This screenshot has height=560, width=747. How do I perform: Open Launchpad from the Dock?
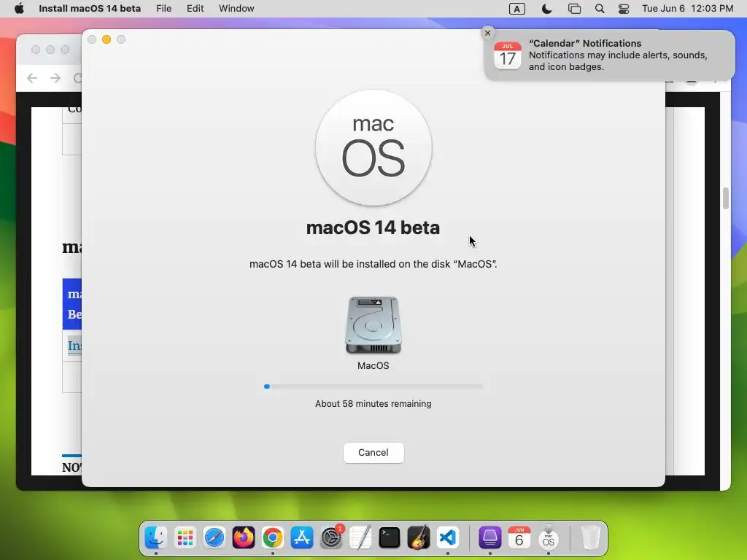point(185,537)
